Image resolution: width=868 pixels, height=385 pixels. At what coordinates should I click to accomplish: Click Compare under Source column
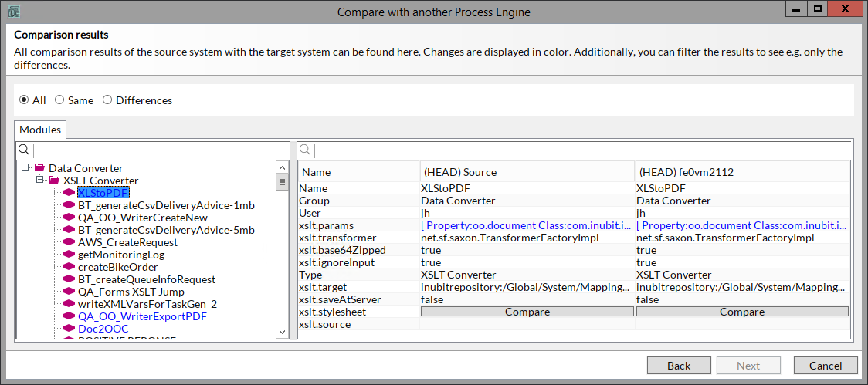pos(527,312)
